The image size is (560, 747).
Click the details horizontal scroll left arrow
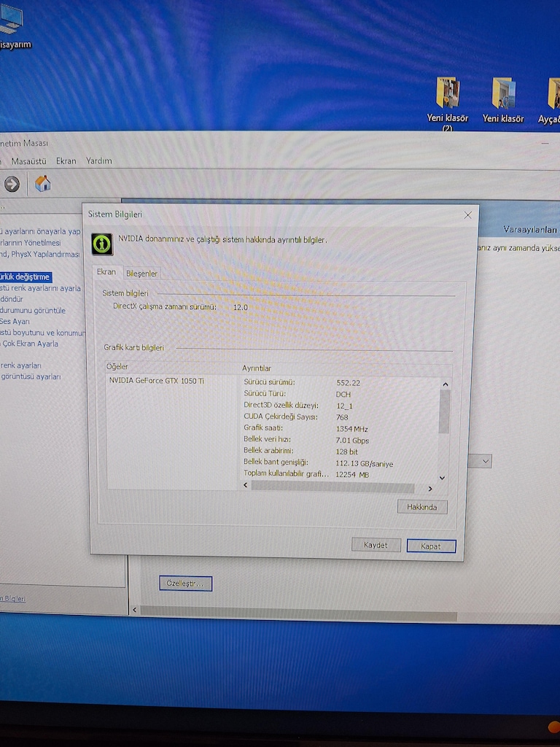pos(246,485)
